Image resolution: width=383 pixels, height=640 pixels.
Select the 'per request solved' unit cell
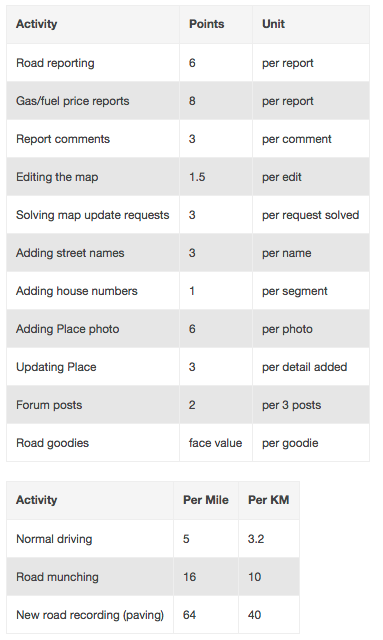coord(310,215)
